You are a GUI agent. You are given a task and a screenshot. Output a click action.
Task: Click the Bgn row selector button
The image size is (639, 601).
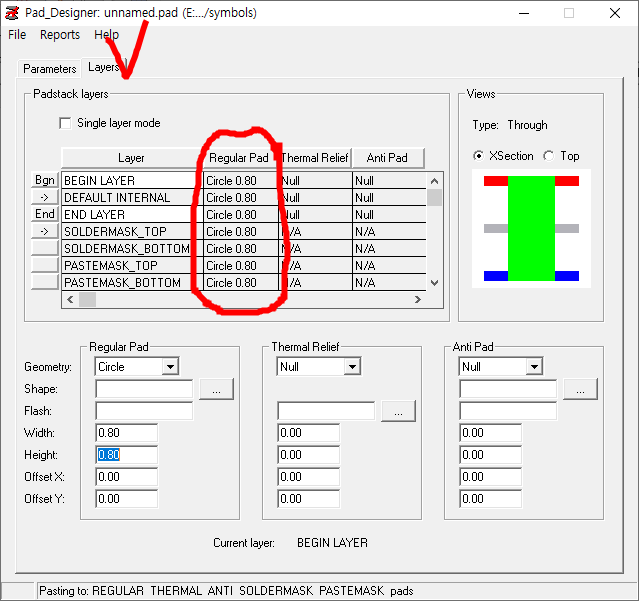pos(45,180)
